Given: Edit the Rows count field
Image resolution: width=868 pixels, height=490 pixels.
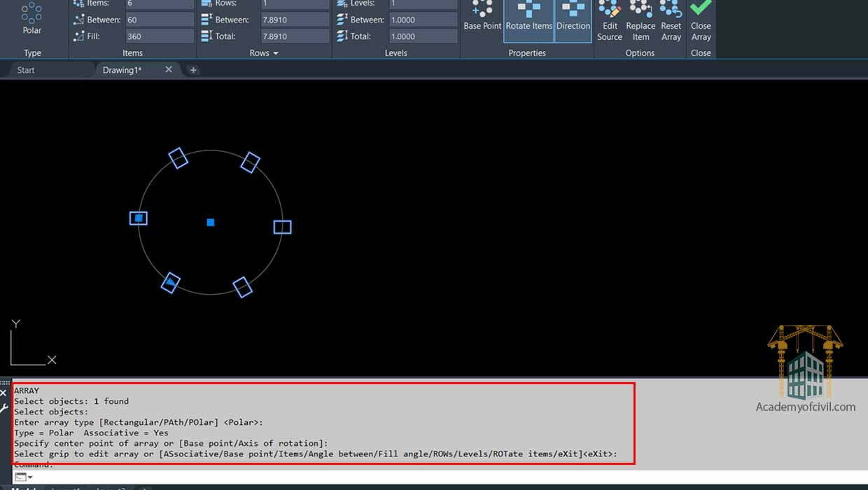Looking at the screenshot, I should tap(295, 3).
